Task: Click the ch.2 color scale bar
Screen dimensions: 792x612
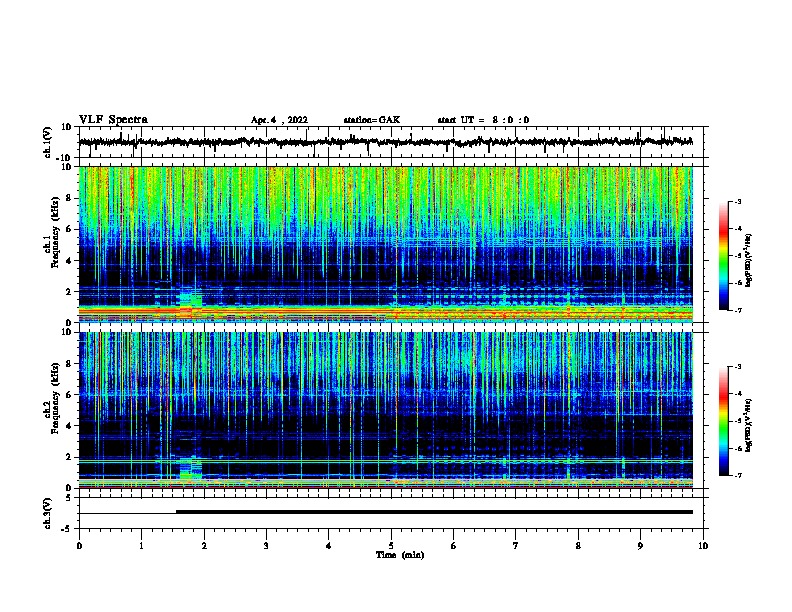Action: [724, 421]
